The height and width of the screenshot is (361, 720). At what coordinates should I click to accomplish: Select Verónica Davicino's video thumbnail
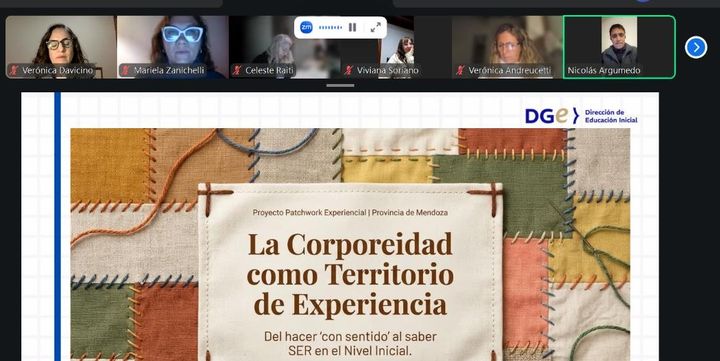coord(61,47)
